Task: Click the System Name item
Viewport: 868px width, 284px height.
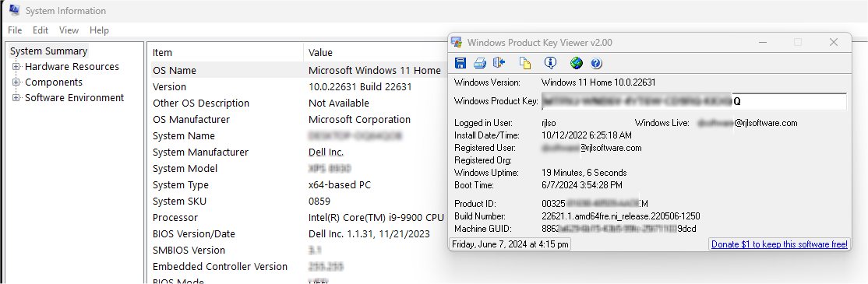Action: tap(184, 136)
